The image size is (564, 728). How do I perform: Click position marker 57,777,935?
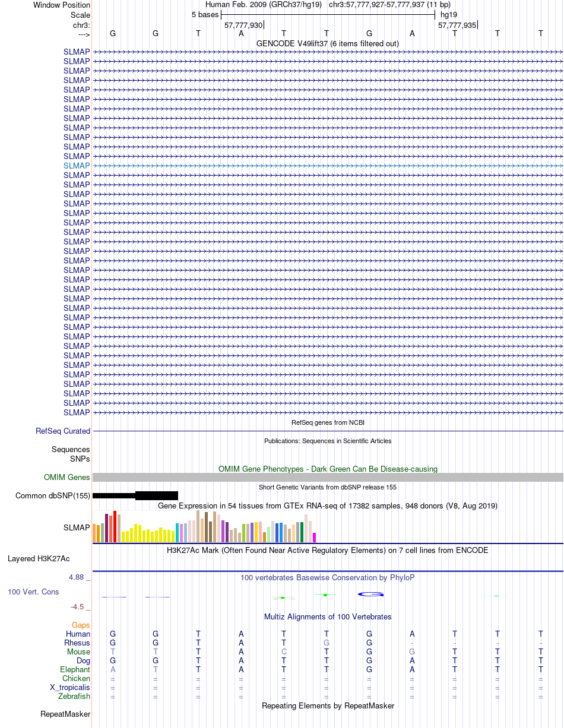click(457, 25)
